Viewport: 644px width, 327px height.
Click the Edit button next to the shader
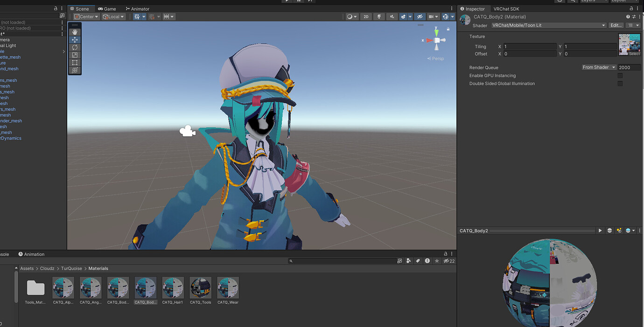[x=616, y=25]
